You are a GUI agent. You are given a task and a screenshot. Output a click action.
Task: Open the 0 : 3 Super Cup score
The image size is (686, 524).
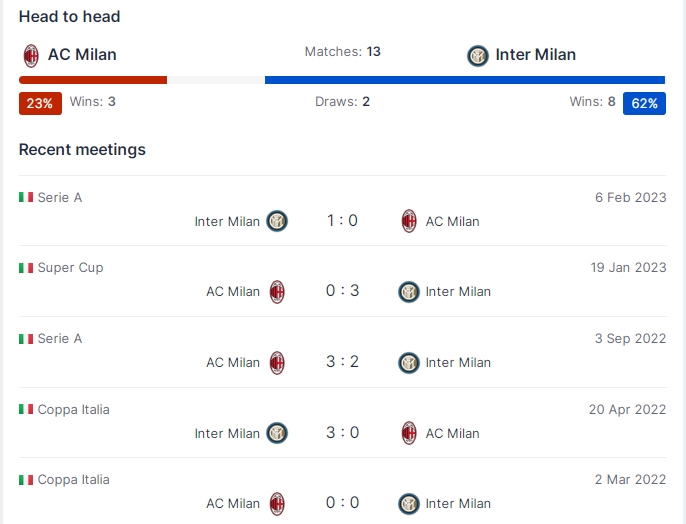click(x=342, y=292)
